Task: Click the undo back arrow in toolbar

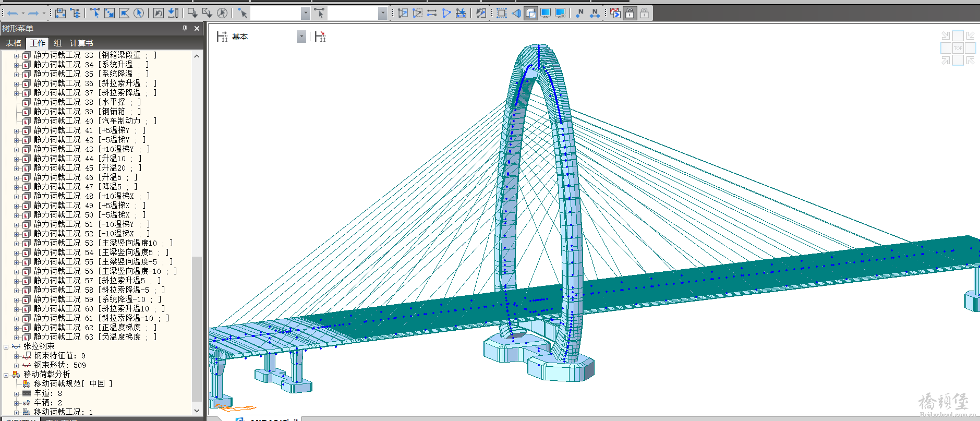Action: click(x=13, y=13)
